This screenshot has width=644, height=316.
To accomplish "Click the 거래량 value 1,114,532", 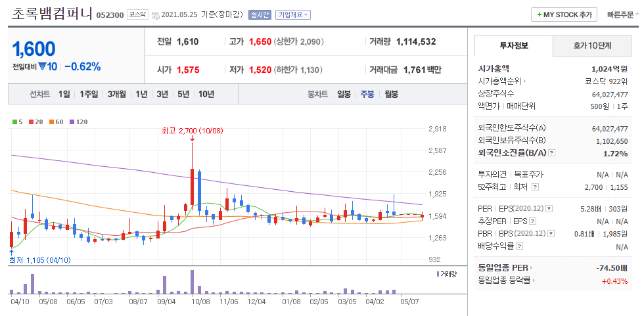I will coord(415,41).
